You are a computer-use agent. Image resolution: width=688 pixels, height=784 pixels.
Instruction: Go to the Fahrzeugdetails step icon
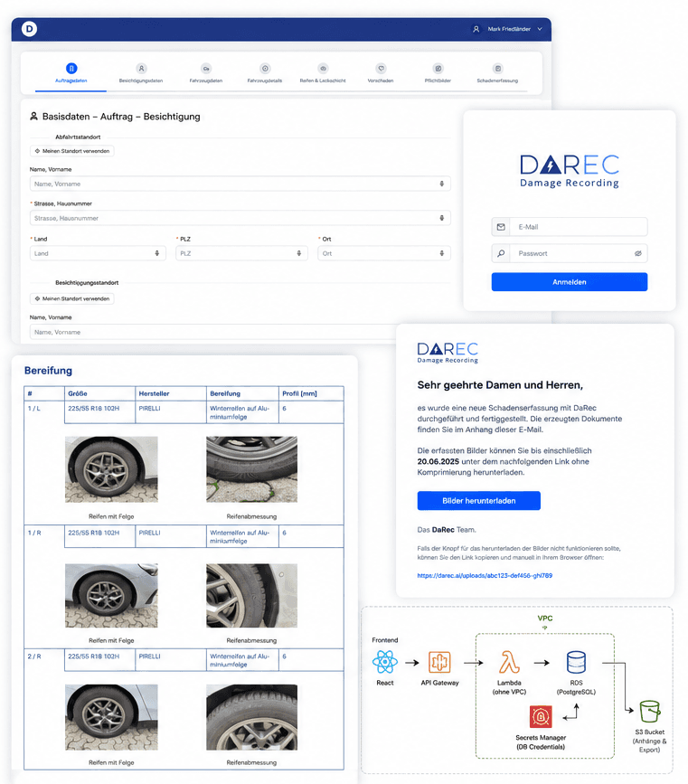[x=265, y=69]
